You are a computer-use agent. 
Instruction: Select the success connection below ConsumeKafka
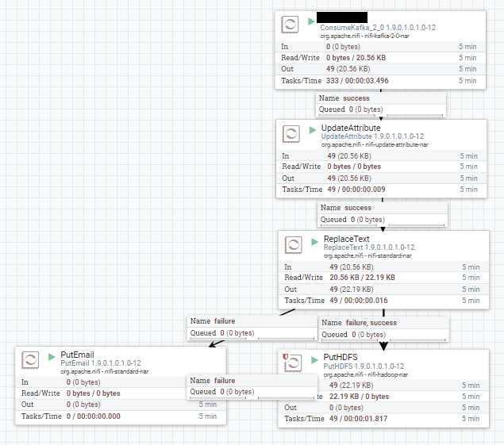[x=381, y=104]
